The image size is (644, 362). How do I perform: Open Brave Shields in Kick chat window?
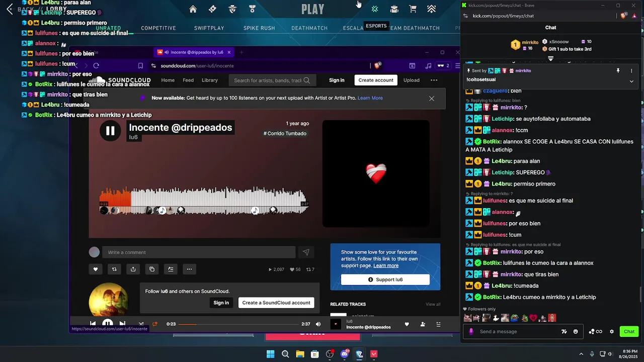tap(623, 16)
